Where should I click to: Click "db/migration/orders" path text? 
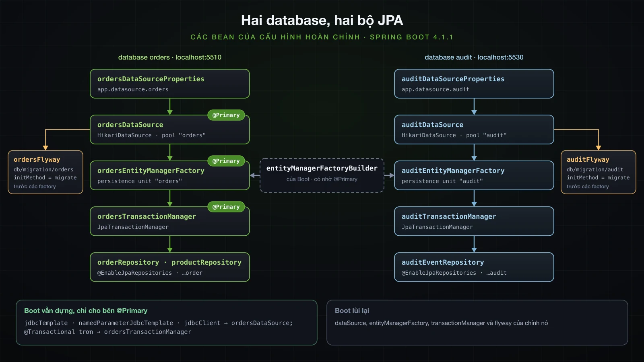click(x=43, y=170)
